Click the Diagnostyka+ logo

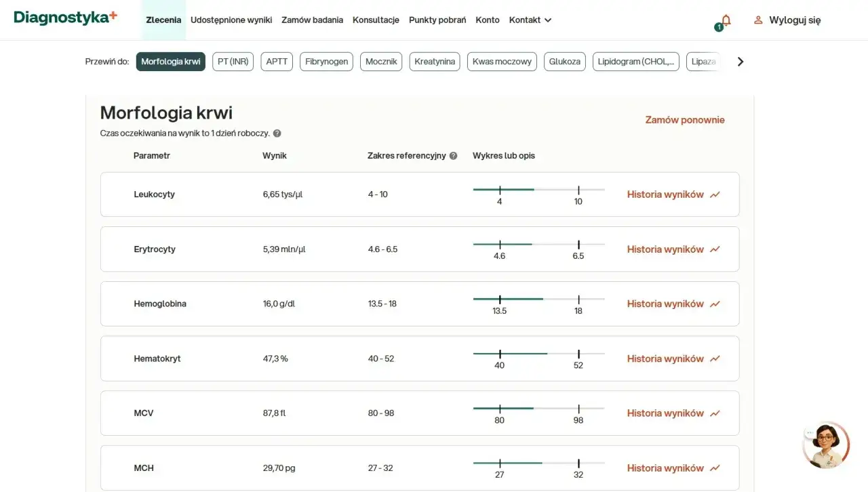coord(65,18)
